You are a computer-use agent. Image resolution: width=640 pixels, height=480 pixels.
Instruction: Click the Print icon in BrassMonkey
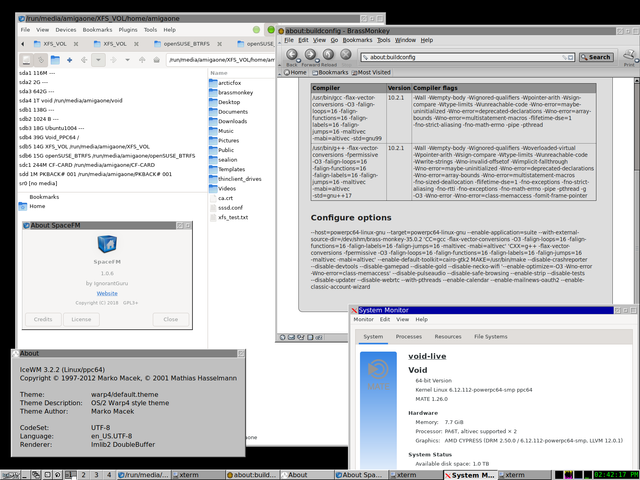tap(629, 54)
